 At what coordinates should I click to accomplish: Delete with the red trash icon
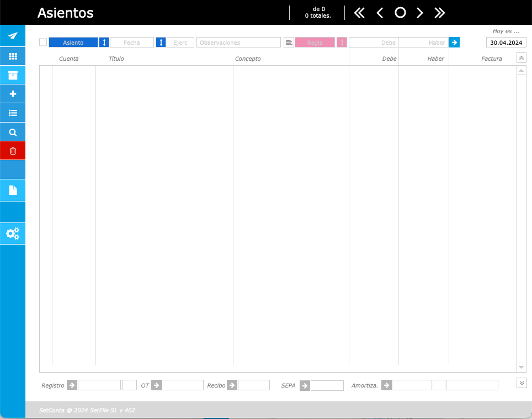13,151
